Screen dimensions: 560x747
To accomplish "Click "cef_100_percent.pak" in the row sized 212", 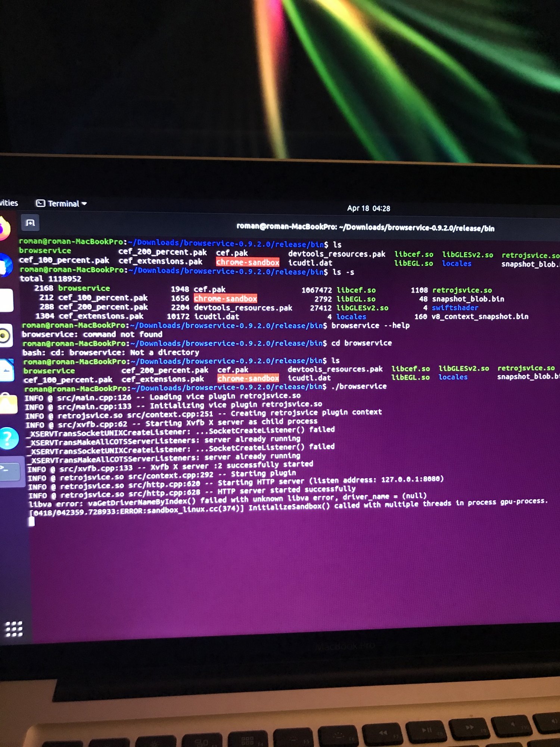I will [x=103, y=298].
